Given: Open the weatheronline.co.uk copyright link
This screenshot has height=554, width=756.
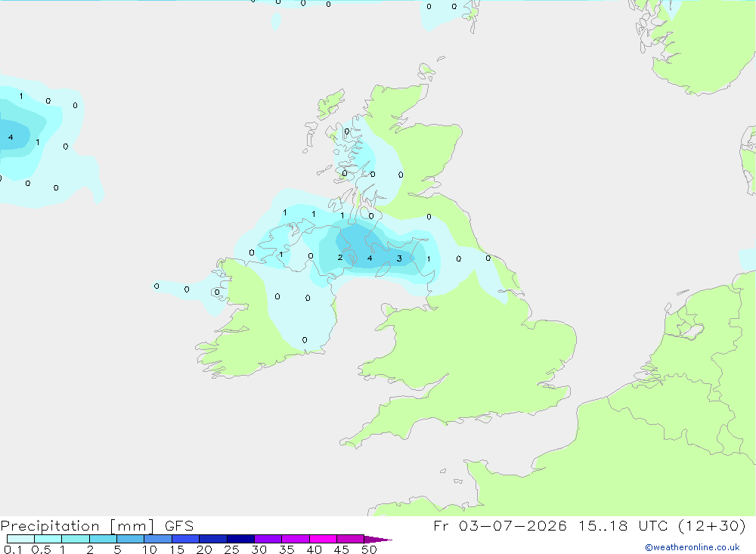Looking at the screenshot, I should click(x=692, y=547).
